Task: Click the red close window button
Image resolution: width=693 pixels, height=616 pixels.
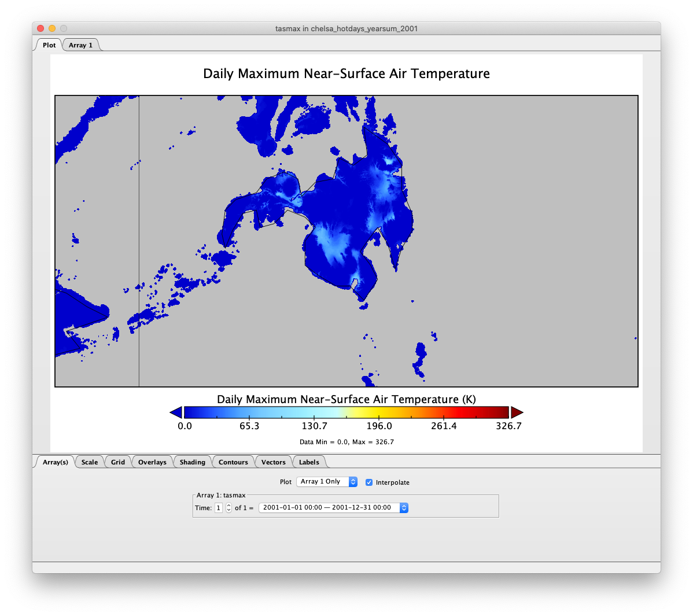Action: pos(40,28)
